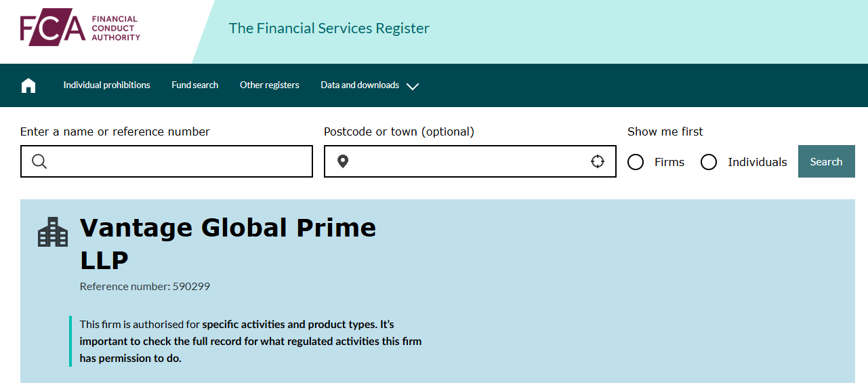Click the firm building icon
This screenshot has width=868, height=385.
[x=53, y=232]
